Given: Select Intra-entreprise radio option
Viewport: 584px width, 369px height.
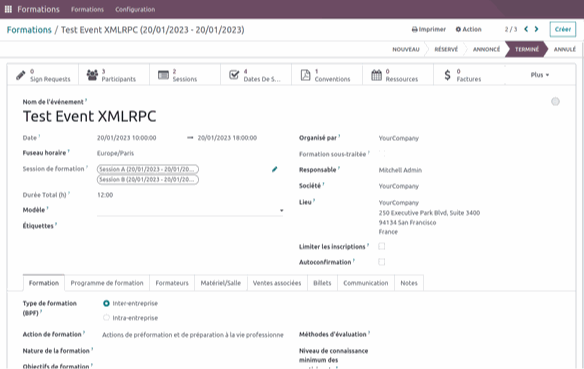Looking at the screenshot, I should [106, 318].
